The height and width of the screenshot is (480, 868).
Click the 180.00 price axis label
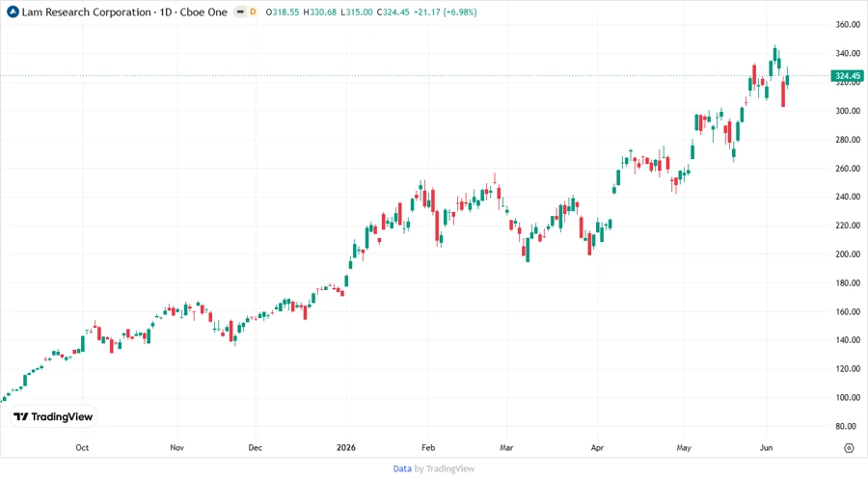[848, 282]
